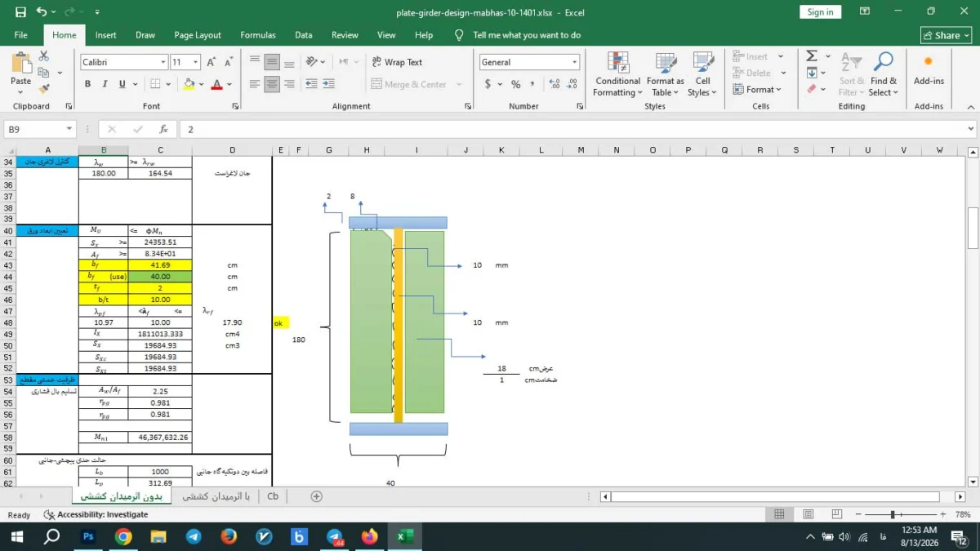Screen dimensions: 980x551
Task: Click the Increase Indent icon
Action: pos(328,84)
